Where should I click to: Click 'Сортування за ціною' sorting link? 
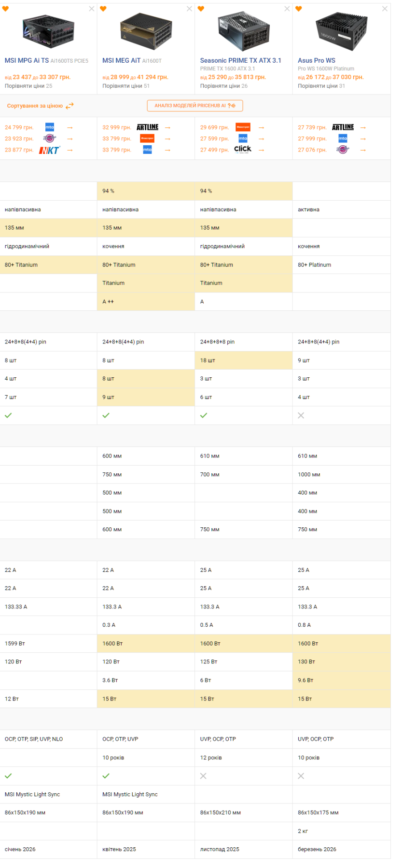coord(35,106)
